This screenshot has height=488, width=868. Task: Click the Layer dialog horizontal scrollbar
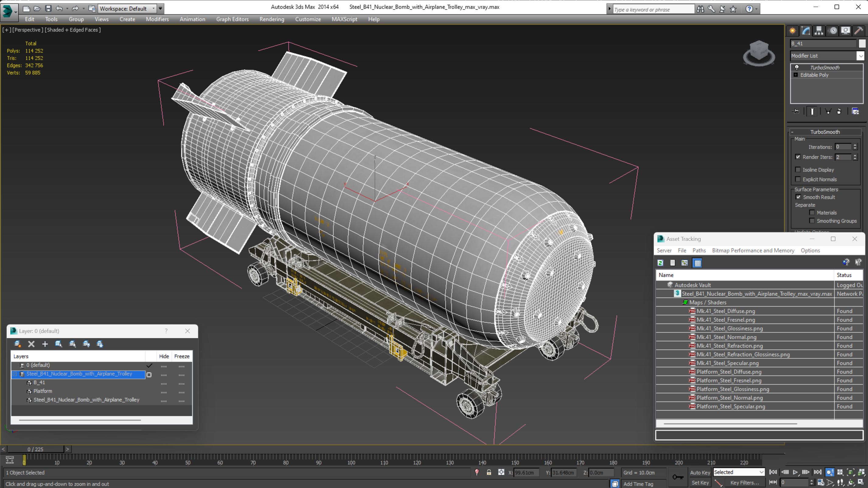(x=80, y=420)
